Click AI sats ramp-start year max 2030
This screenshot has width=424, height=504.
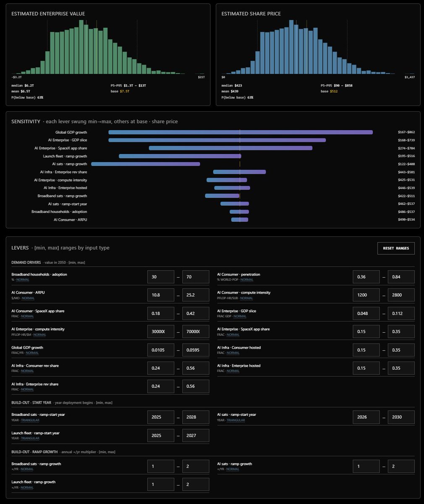(x=401, y=417)
